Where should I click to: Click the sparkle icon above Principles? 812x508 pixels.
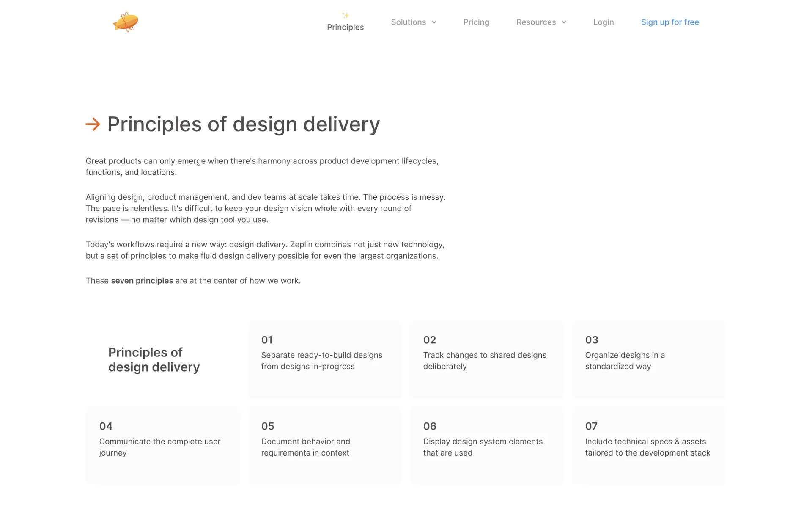pos(346,16)
